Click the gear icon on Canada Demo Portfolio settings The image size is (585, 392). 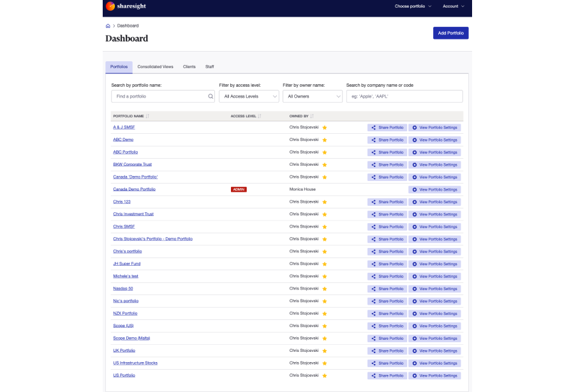(x=415, y=189)
